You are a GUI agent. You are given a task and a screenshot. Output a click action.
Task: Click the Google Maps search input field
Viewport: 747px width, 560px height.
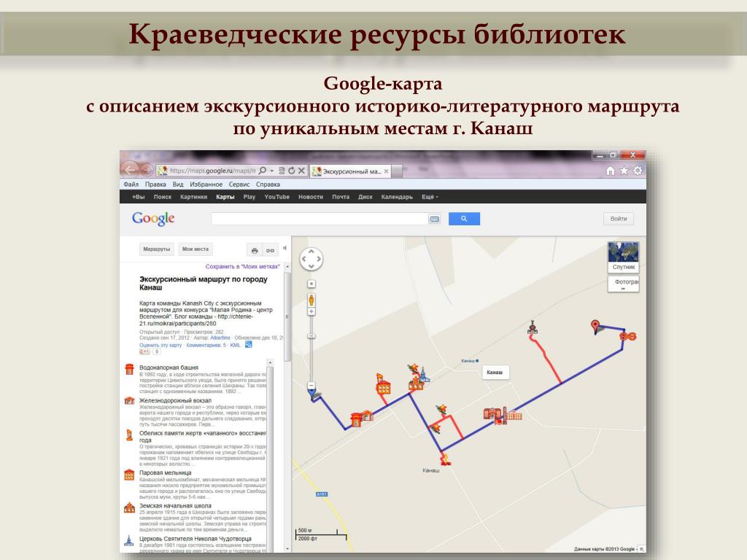pos(320,219)
